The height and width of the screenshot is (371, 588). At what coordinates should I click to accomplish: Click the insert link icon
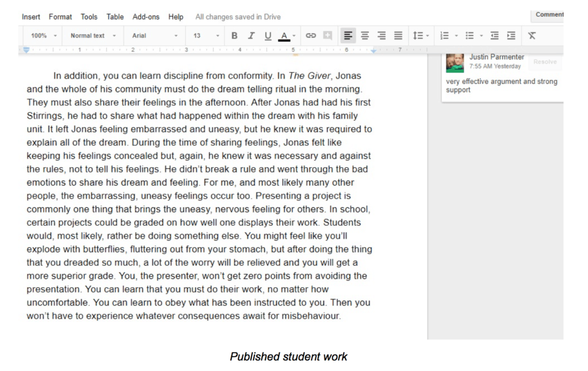point(311,36)
